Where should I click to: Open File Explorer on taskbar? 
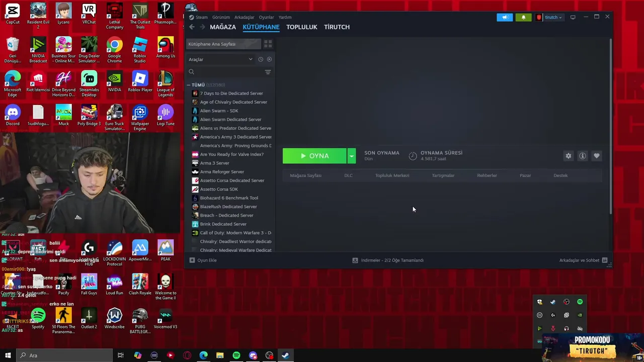220,355
